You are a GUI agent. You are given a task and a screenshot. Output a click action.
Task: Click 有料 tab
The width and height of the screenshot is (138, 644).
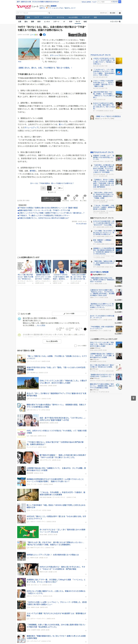95,17
